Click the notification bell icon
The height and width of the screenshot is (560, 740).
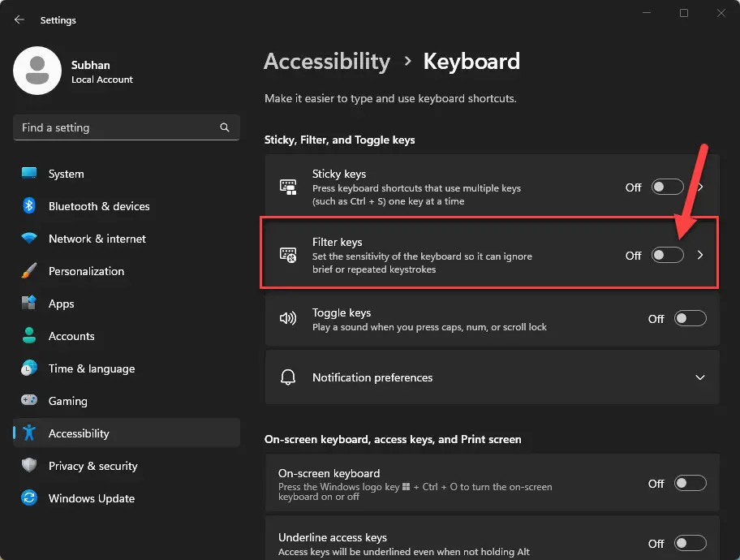pyautogui.click(x=288, y=377)
